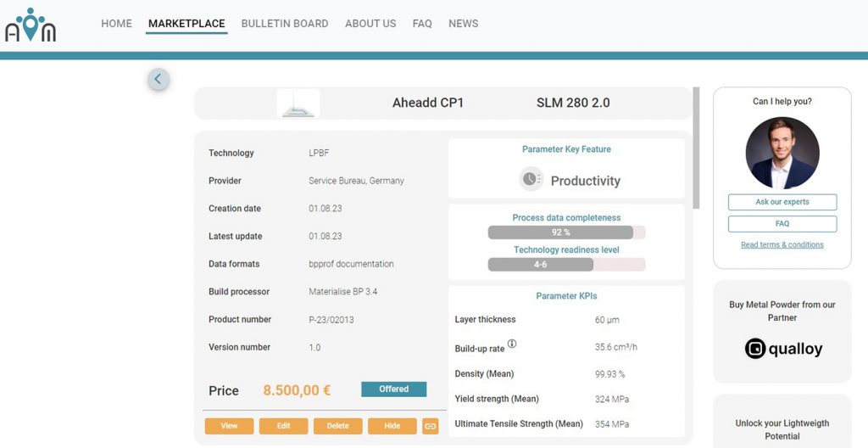
Task: Click the expert's profile photo
Action: (782, 153)
